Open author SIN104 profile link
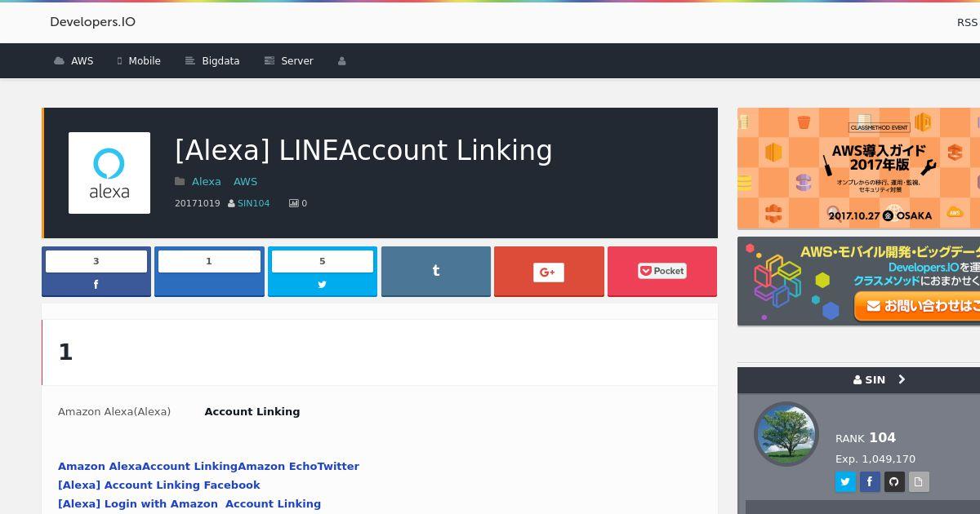The height and width of the screenshot is (514, 980). tap(253, 203)
